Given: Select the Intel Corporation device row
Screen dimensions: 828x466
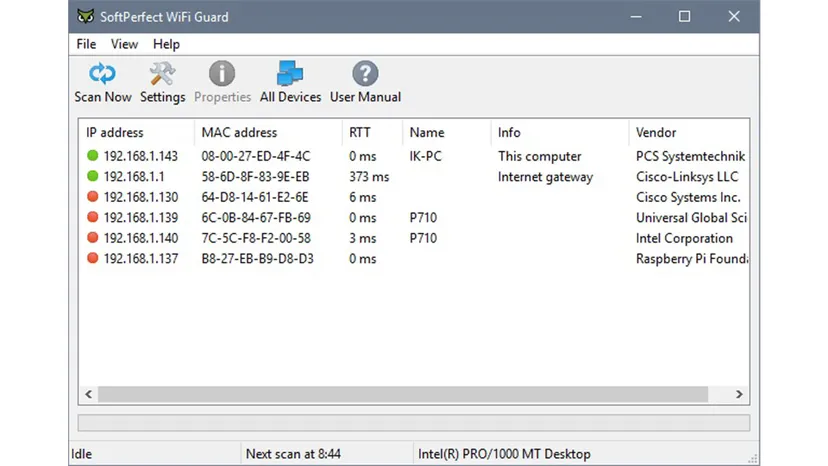Looking at the screenshot, I should (x=413, y=238).
